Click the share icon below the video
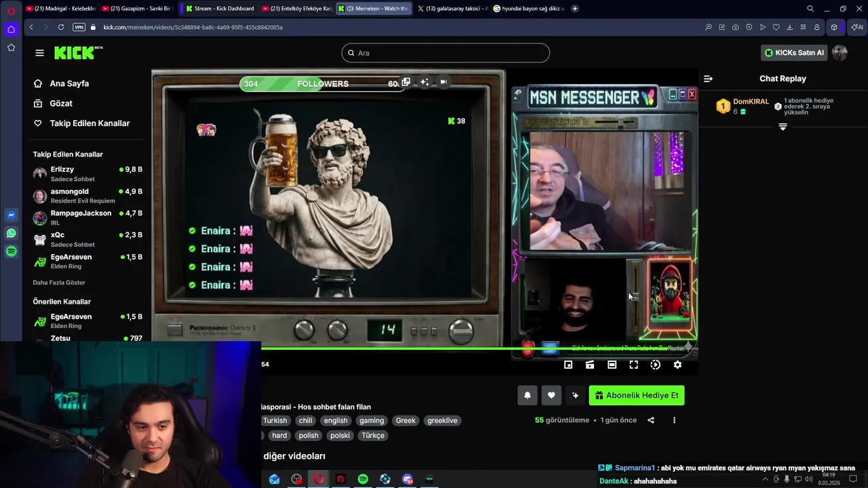 (x=651, y=420)
